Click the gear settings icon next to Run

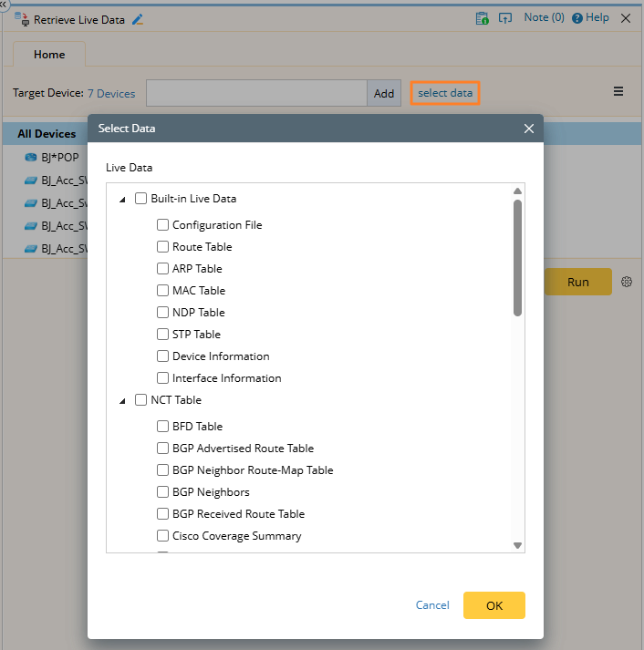point(627,282)
